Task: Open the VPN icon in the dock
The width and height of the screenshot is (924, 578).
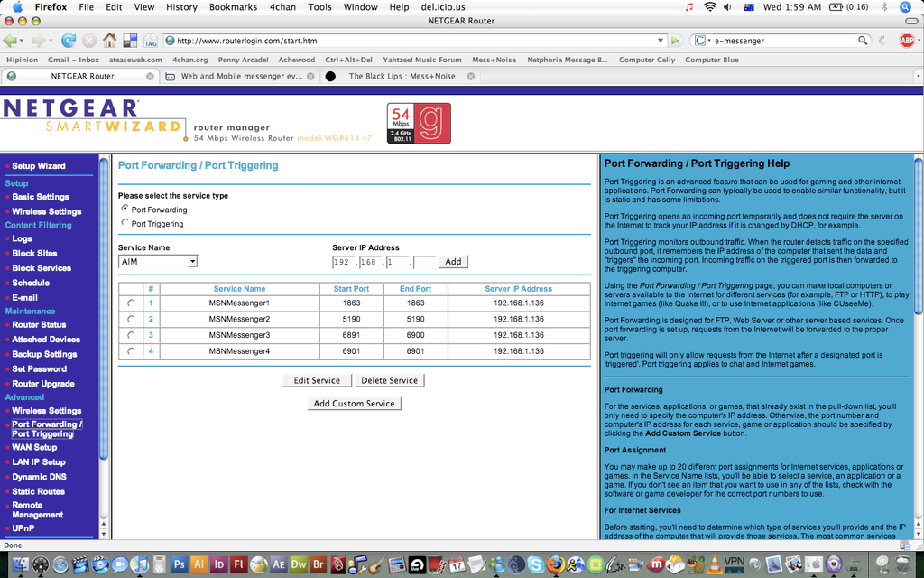Action: point(735,564)
